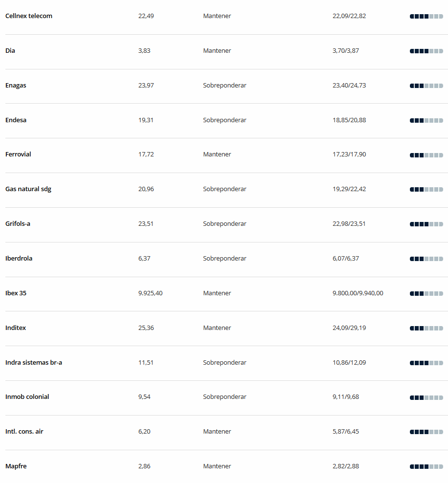The height and width of the screenshot is (483, 448).
Task: Open Indra sistemas br-a details
Action: tap(34, 362)
